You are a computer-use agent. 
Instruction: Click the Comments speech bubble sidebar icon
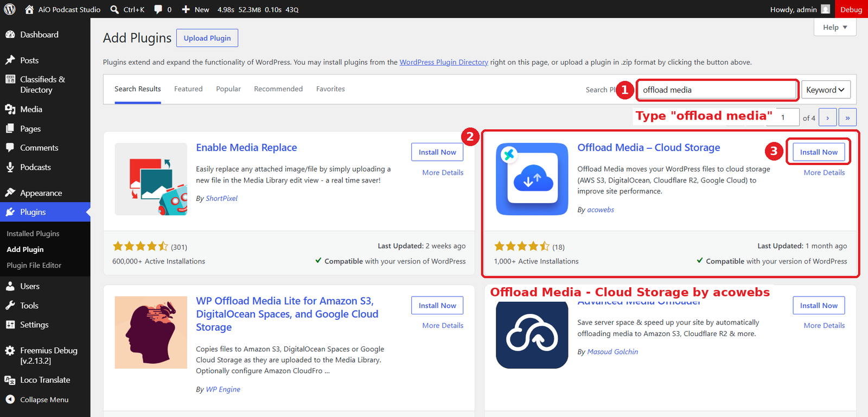[10, 148]
